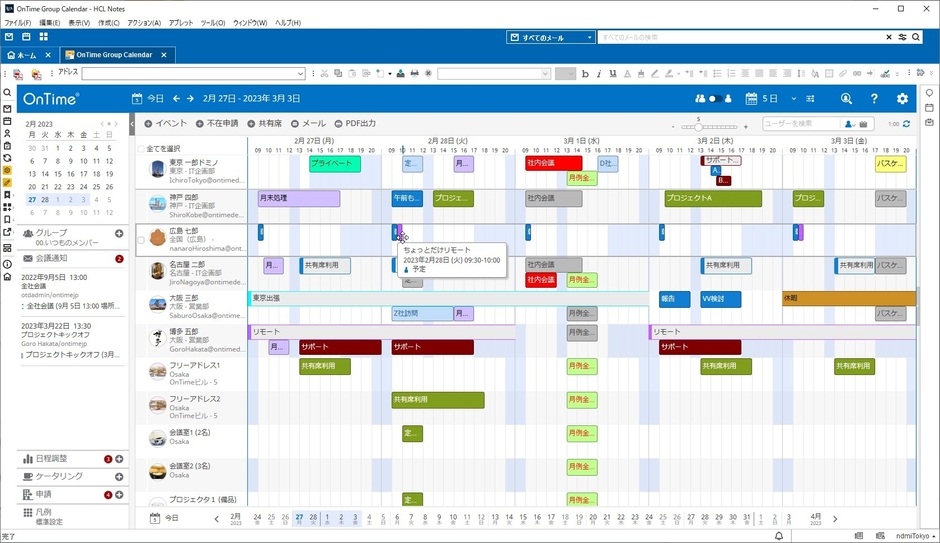Add new 申請 with its plus icon
The width and height of the screenshot is (940, 543).
(x=119, y=495)
